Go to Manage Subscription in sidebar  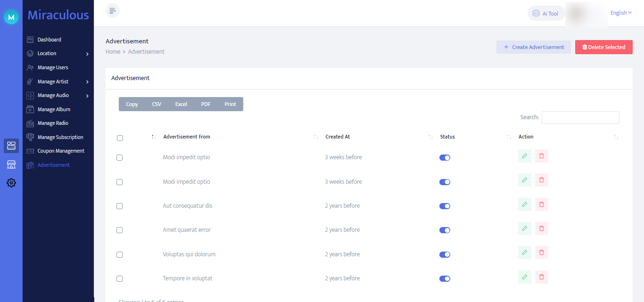pos(60,137)
